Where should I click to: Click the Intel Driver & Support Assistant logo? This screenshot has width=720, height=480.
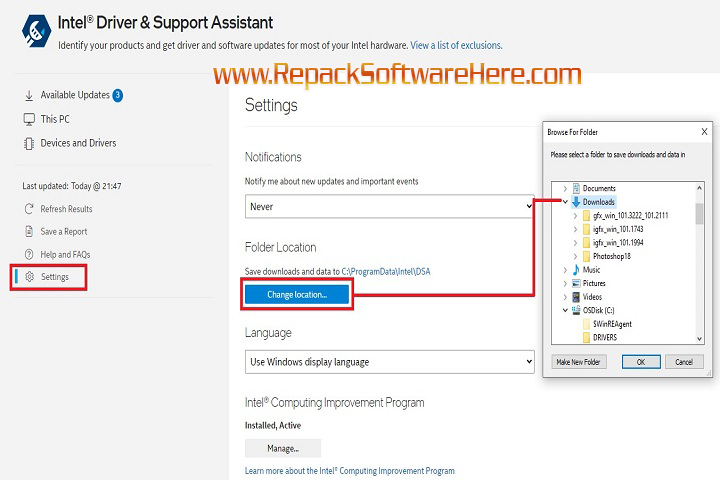point(37,31)
